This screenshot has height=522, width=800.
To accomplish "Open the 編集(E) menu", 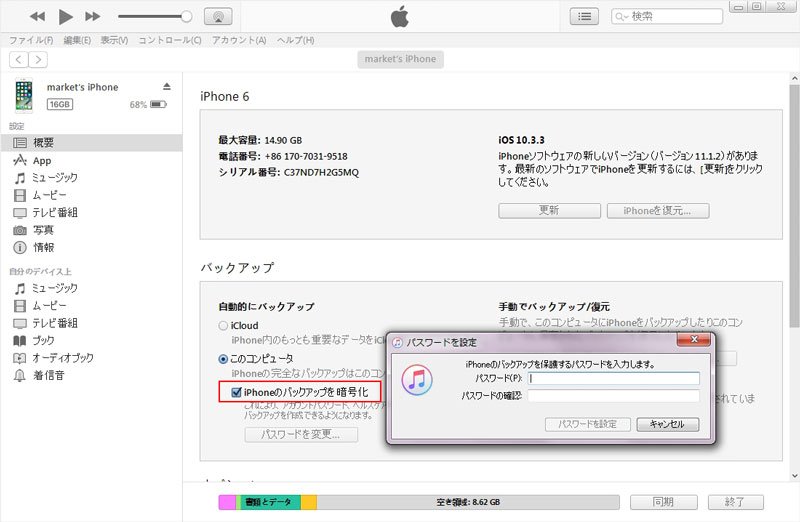I will click(77, 40).
